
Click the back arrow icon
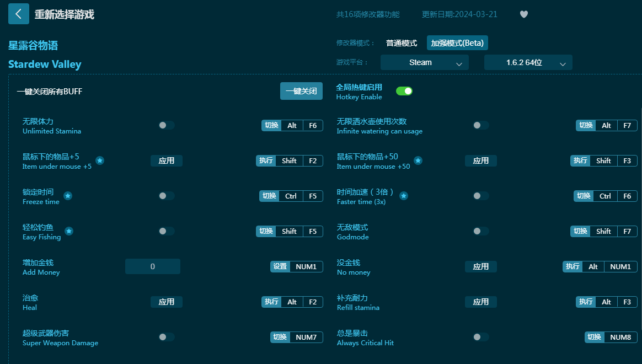(18, 14)
